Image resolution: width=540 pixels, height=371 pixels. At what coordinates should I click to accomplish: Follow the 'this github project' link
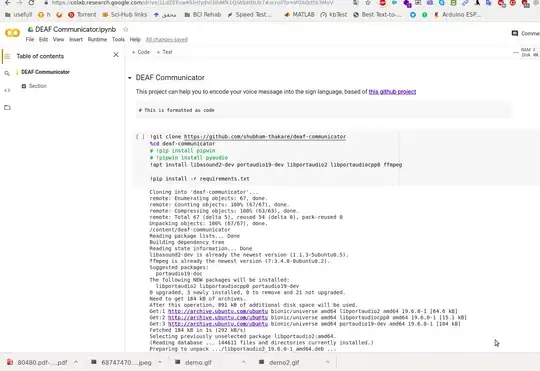[392, 92]
